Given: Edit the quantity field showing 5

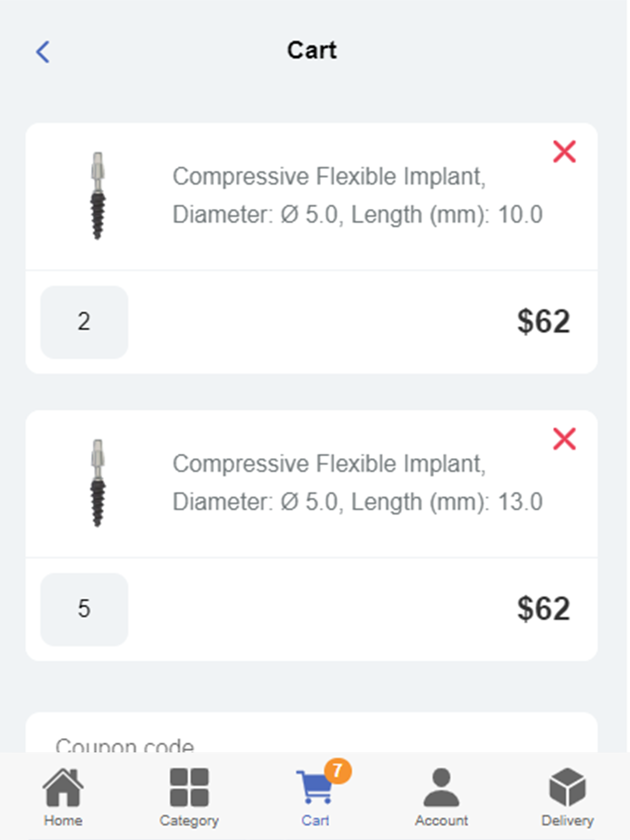Looking at the screenshot, I should tap(84, 609).
